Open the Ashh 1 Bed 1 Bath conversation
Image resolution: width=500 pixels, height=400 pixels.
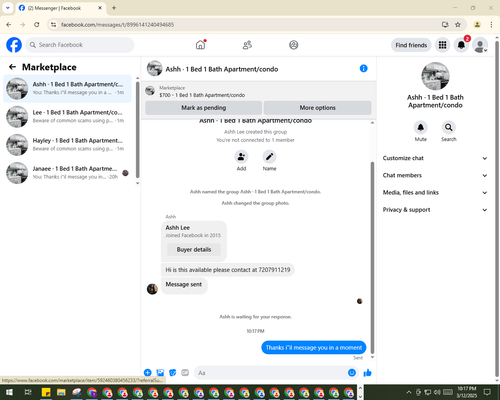coord(68,89)
